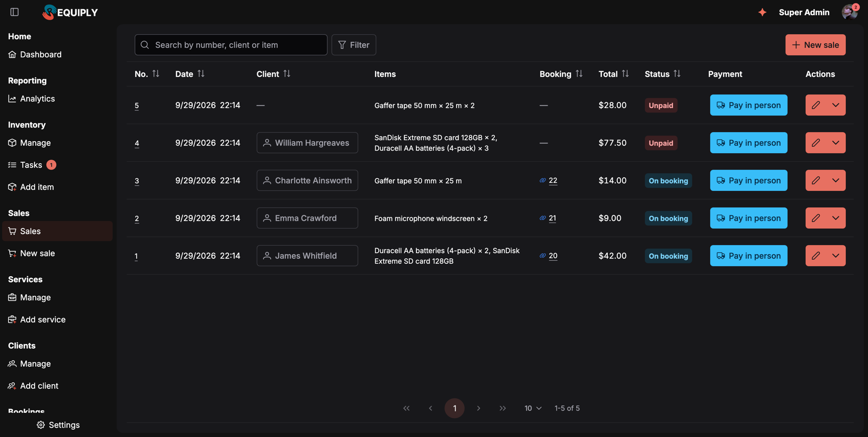Open linked booking 22
868x437 pixels.
[x=553, y=180]
